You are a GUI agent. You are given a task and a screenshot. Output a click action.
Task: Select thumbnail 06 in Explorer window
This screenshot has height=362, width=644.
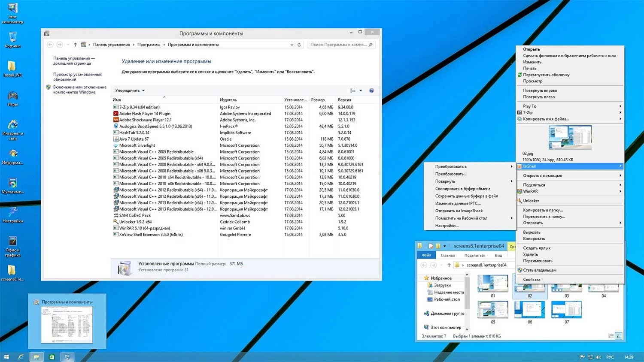tap(530, 312)
